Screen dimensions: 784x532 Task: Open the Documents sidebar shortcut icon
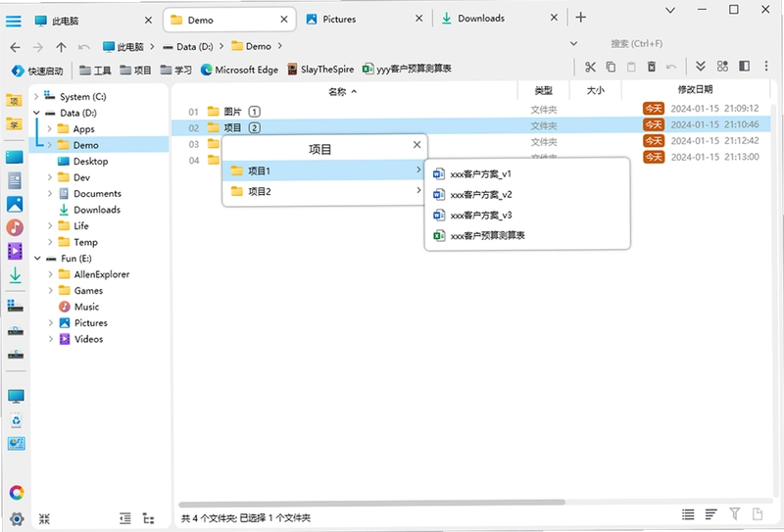pyautogui.click(x=15, y=180)
